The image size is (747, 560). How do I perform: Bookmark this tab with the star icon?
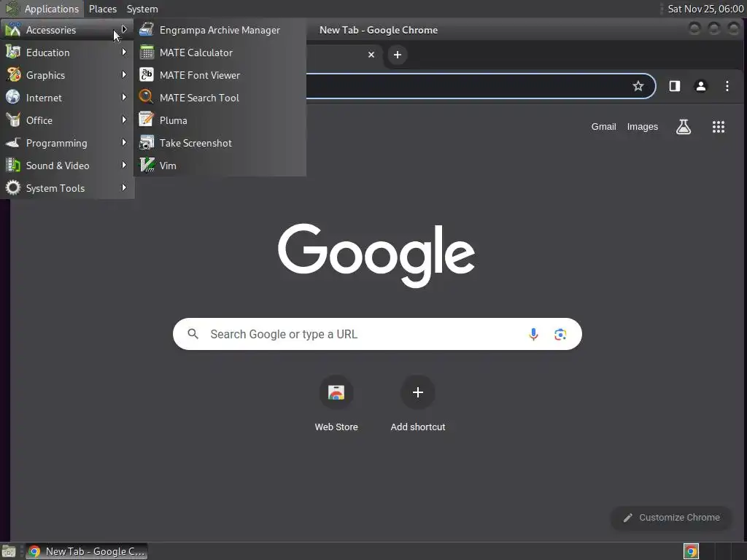point(638,86)
